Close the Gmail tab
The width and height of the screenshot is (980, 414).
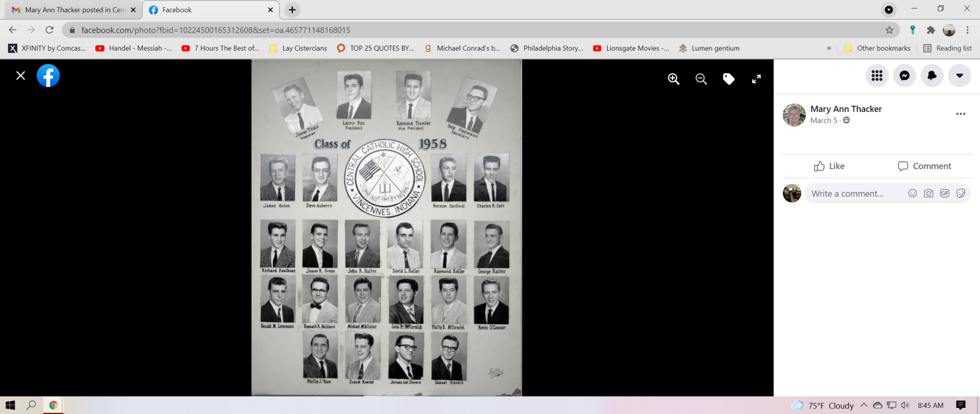click(133, 10)
